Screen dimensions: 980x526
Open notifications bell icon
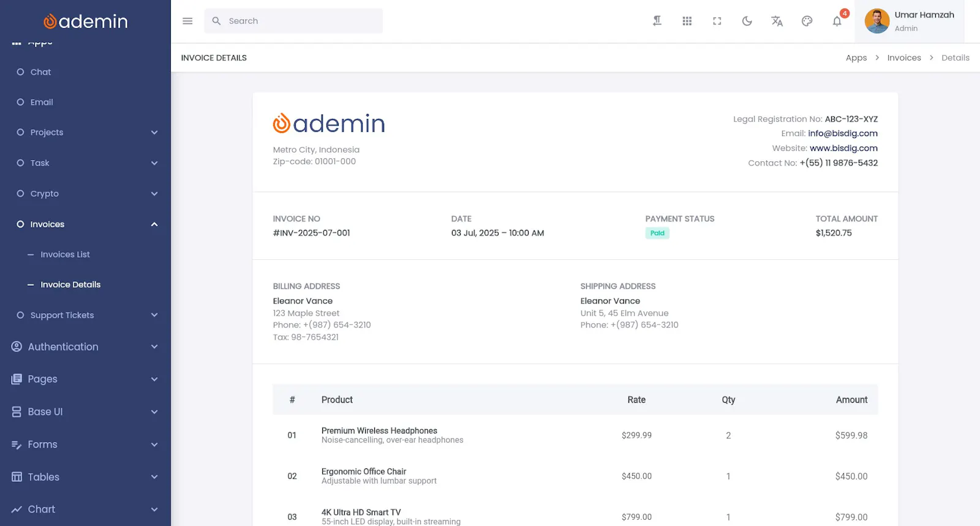click(x=837, y=21)
